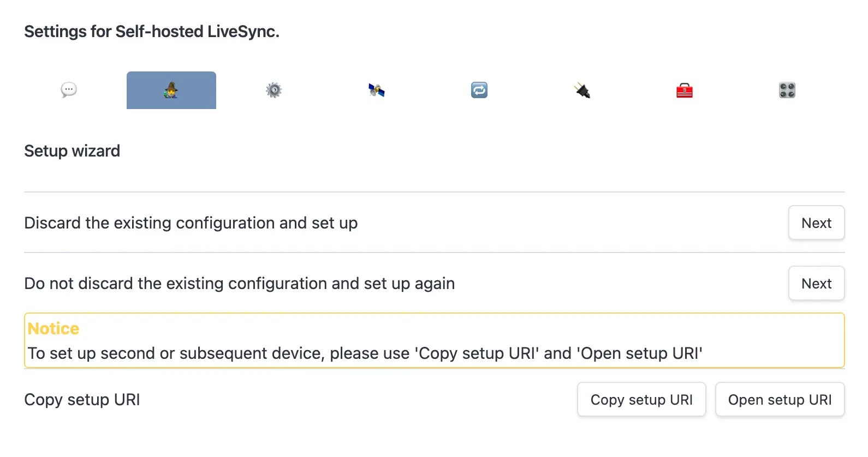
Task: Click the Settings for Self-hosted LiveSync title
Action: 152,32
